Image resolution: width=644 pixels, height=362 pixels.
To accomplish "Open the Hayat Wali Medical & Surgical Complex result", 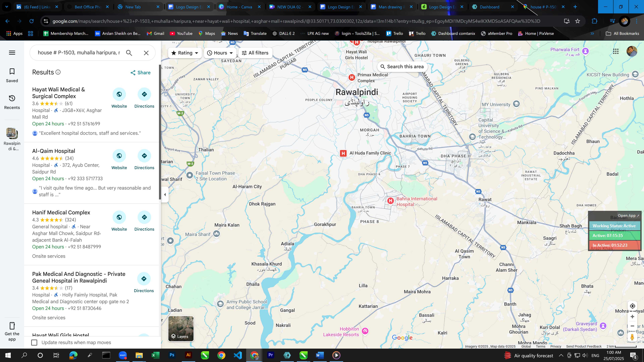I will click(x=59, y=93).
